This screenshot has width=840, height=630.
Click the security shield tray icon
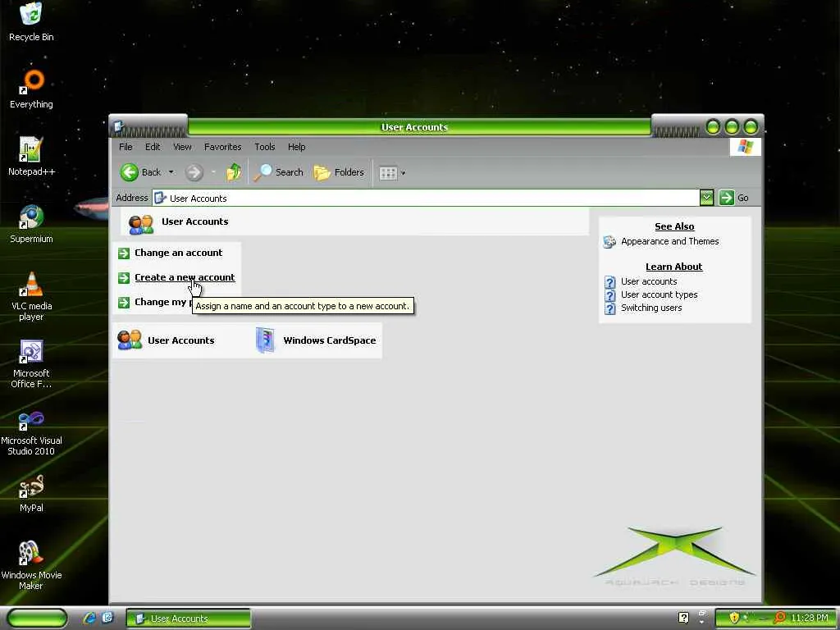[x=734, y=618]
